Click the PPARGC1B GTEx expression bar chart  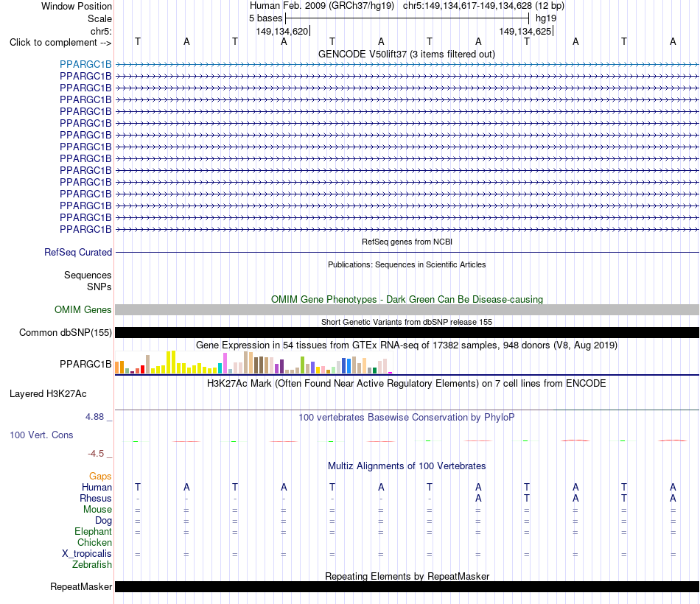253,362
